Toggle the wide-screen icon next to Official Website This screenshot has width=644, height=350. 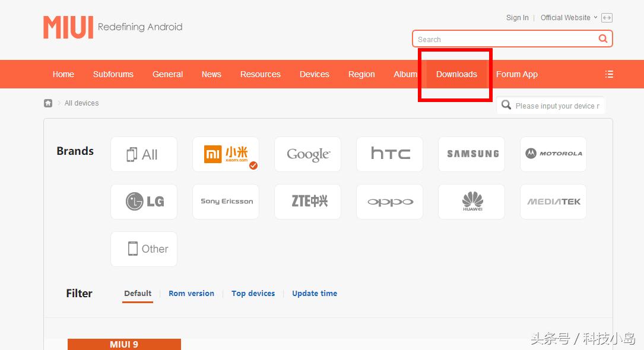pyautogui.click(x=607, y=18)
